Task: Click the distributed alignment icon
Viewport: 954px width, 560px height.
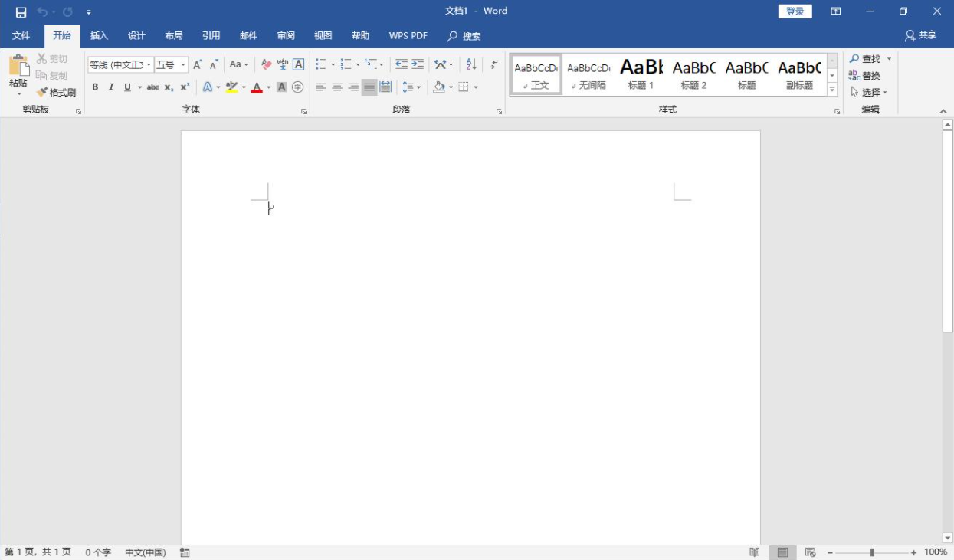Action: coord(385,87)
